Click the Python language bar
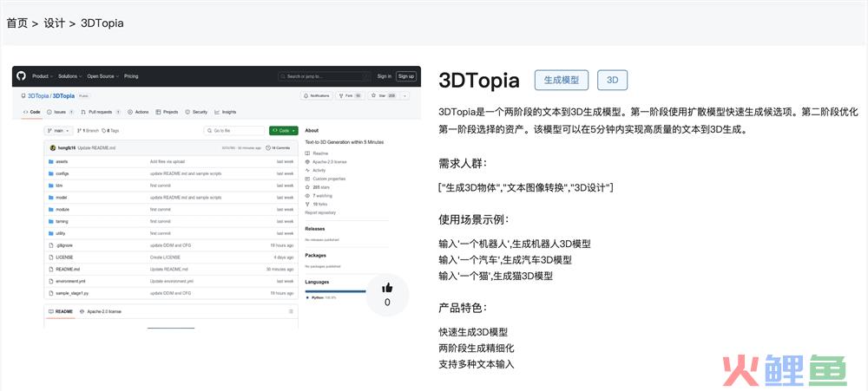Viewport: 868px width, 391px height. 335,291
